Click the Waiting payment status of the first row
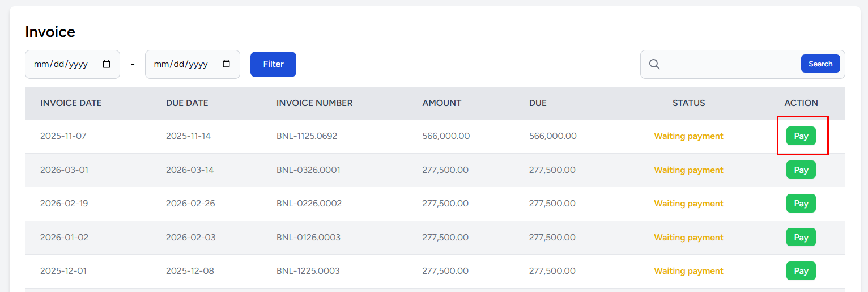 point(688,136)
